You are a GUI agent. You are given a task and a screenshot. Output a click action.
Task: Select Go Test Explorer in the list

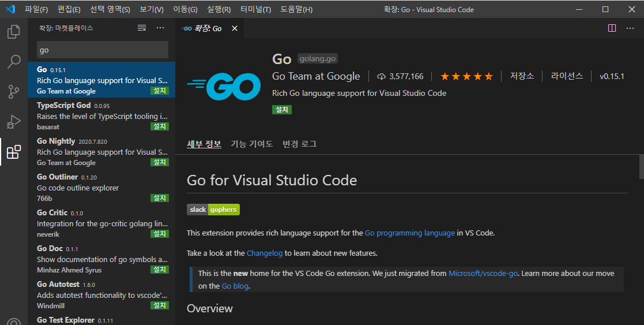(x=101, y=319)
